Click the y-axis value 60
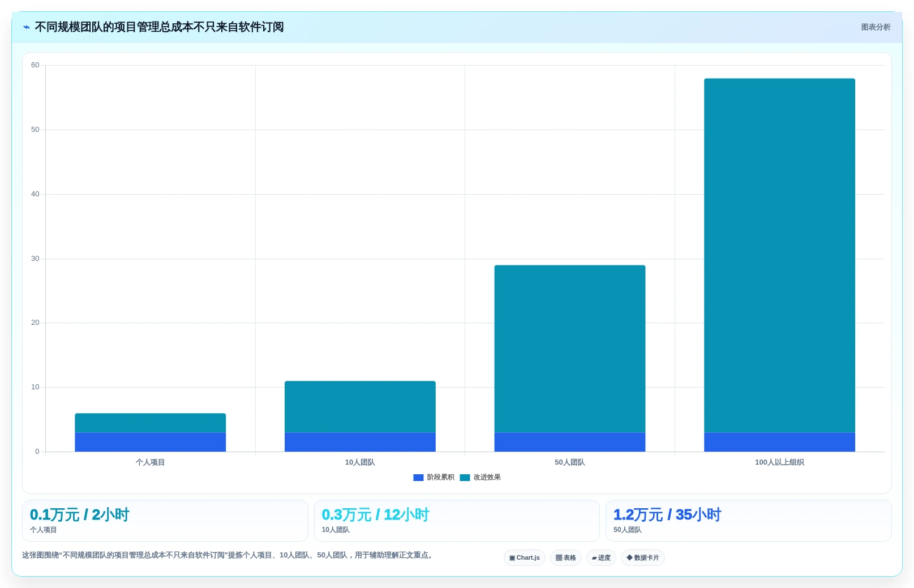This screenshot has width=914, height=588. (35, 65)
